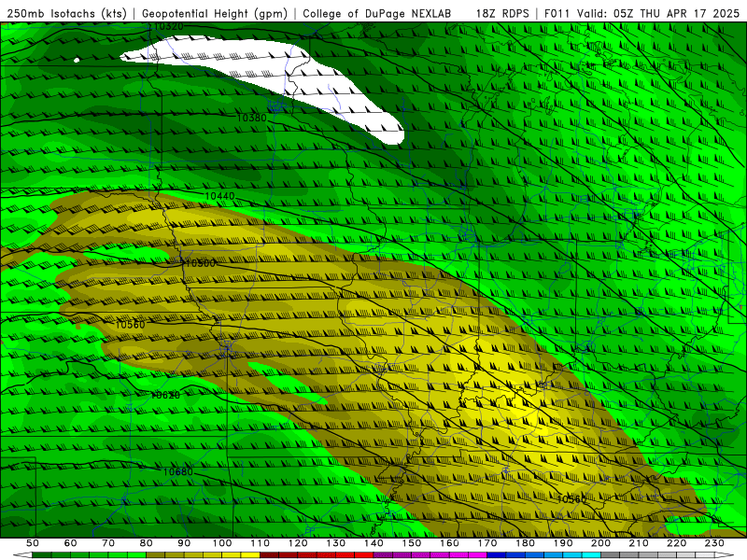Click the '80' label on the color scale

tap(147, 543)
